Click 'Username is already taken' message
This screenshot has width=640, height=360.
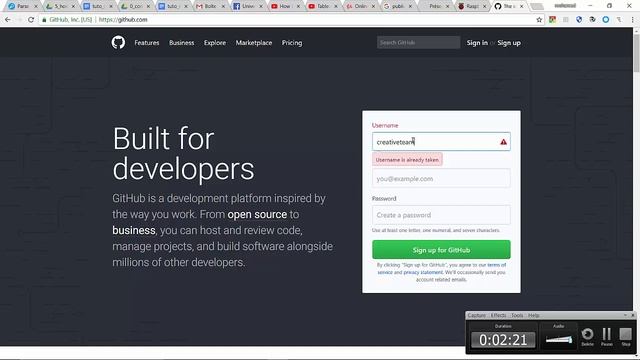point(407,160)
